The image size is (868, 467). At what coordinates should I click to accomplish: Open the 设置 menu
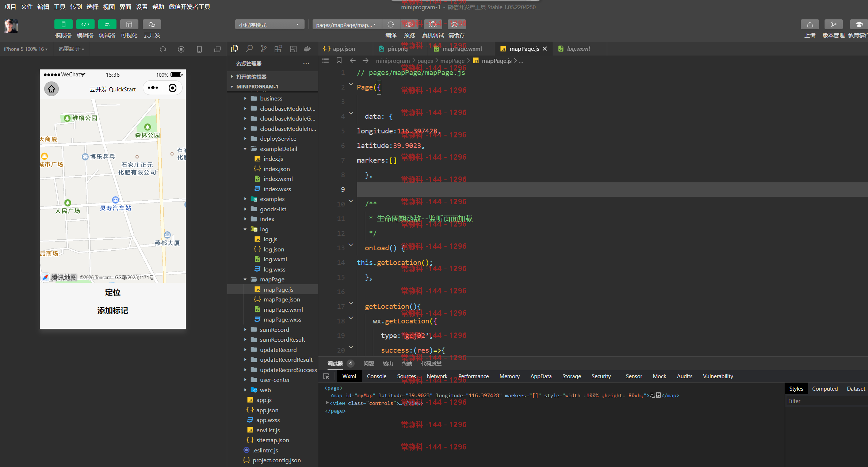coord(142,7)
